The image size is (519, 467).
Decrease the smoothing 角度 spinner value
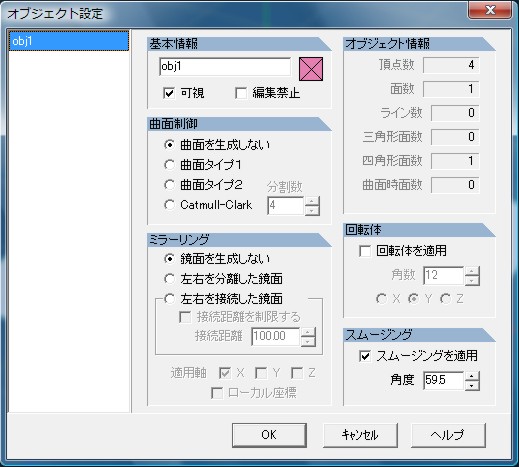pos(472,386)
